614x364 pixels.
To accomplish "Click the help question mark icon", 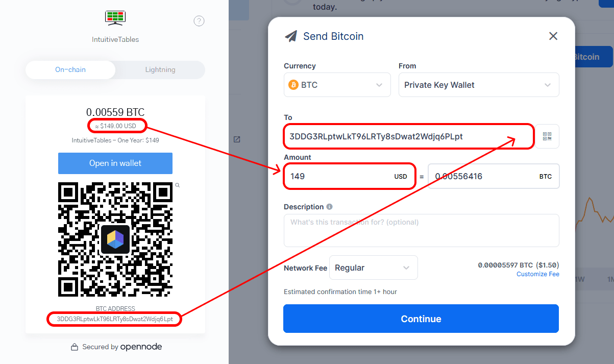I will tap(199, 20).
